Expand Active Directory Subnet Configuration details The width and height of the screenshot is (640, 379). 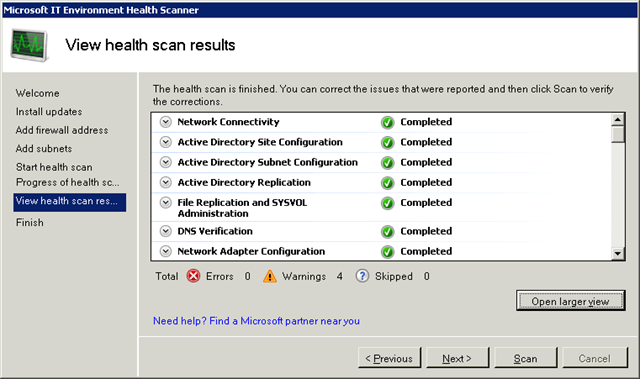point(165,162)
